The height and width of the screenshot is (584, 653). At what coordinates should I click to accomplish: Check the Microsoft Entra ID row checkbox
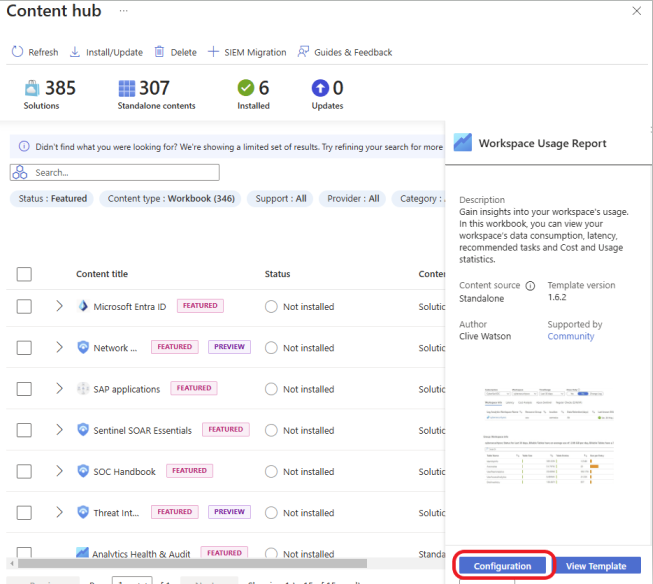coord(24,307)
